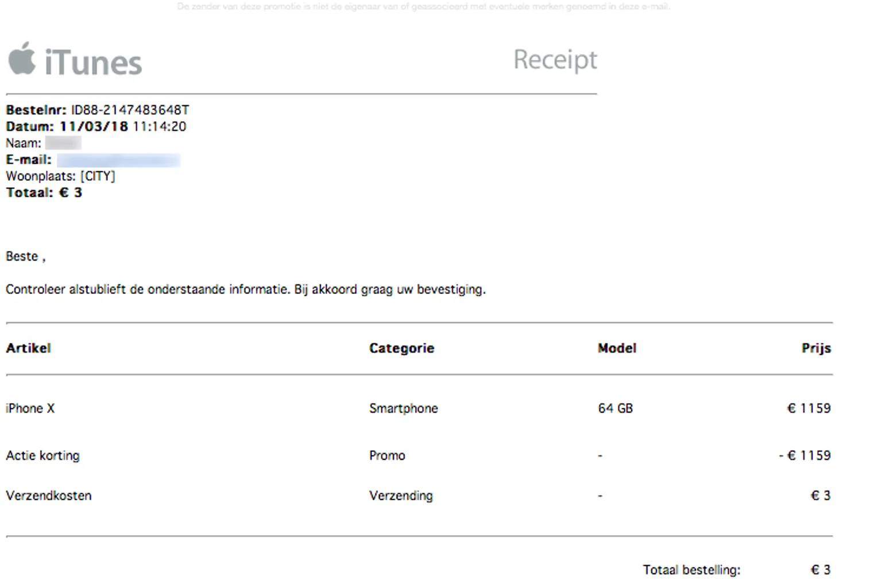Viewport: 882px width, 588px height.
Task: Click the iTunes title text
Action: click(93, 63)
